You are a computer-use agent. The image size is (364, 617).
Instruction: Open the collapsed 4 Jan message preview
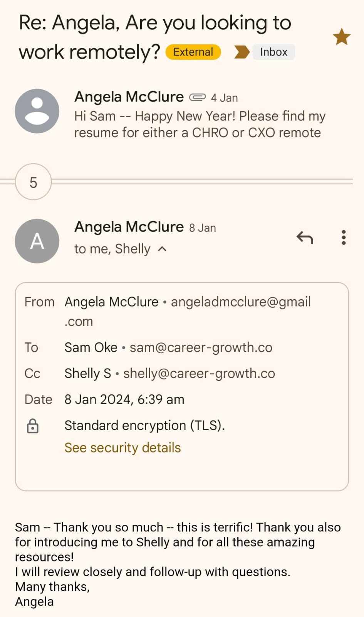click(x=200, y=124)
